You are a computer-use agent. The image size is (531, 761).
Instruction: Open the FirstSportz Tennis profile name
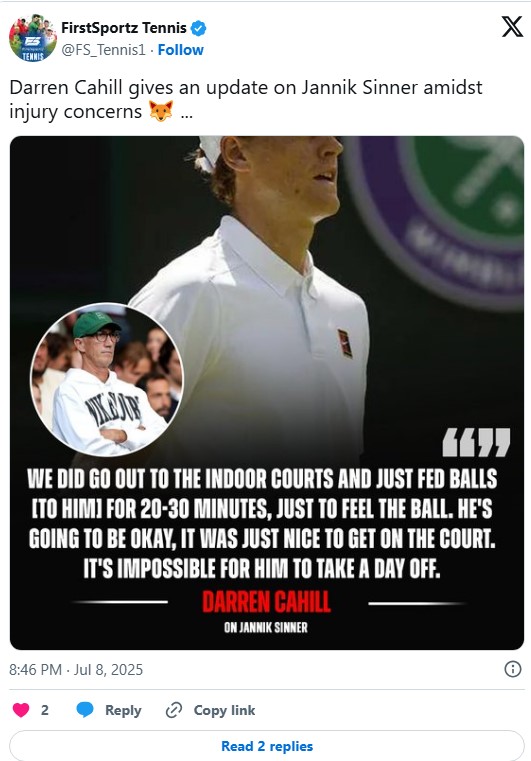point(124,28)
